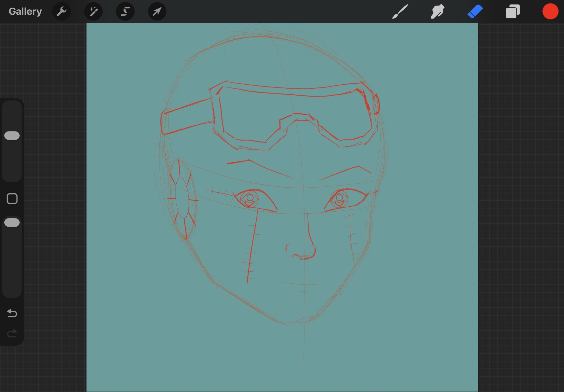Undo the last stroke
This screenshot has height=392, width=564.
point(12,313)
